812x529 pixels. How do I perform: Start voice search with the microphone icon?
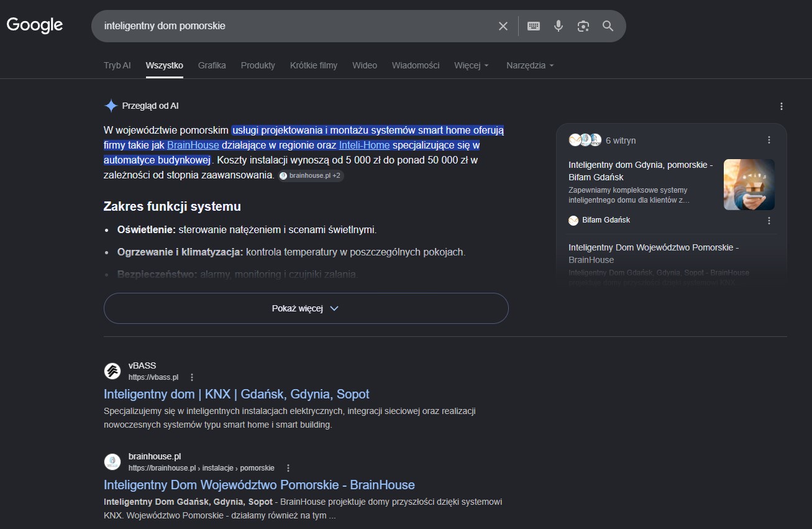click(x=559, y=26)
